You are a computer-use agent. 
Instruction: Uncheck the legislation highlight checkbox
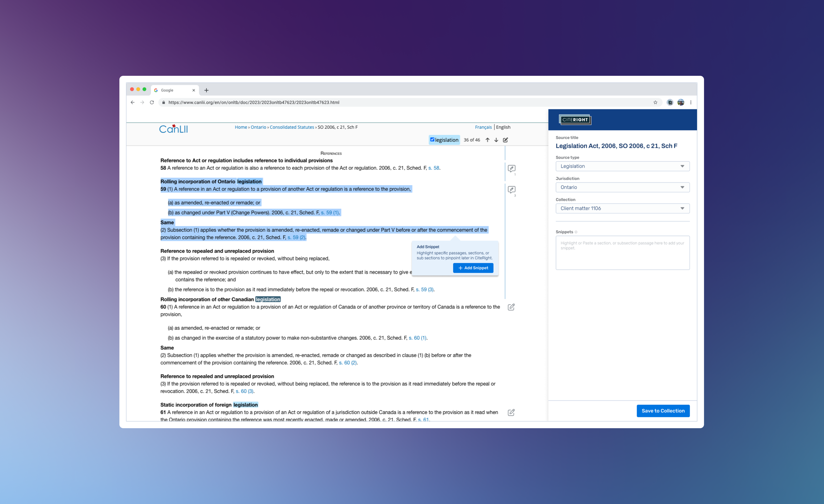(432, 140)
